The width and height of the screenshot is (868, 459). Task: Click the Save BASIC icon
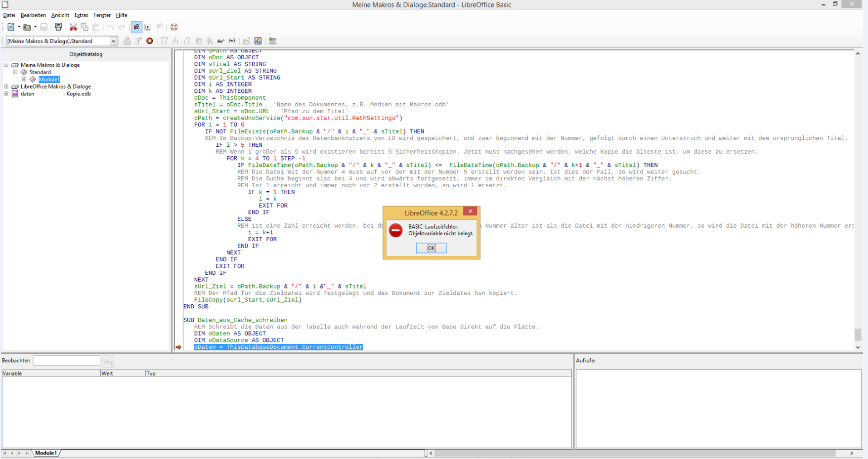tap(258, 41)
